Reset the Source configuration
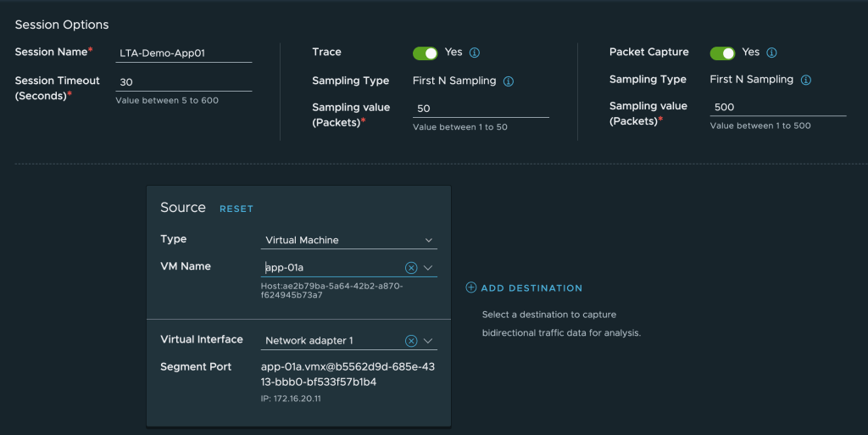Screen dimensions: 868x435 pos(236,209)
